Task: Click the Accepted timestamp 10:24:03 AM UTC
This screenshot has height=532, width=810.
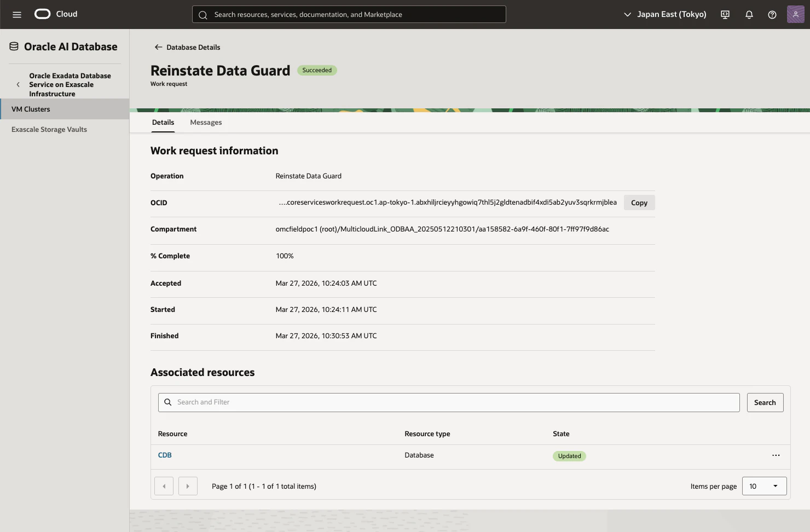Action: pyautogui.click(x=326, y=284)
